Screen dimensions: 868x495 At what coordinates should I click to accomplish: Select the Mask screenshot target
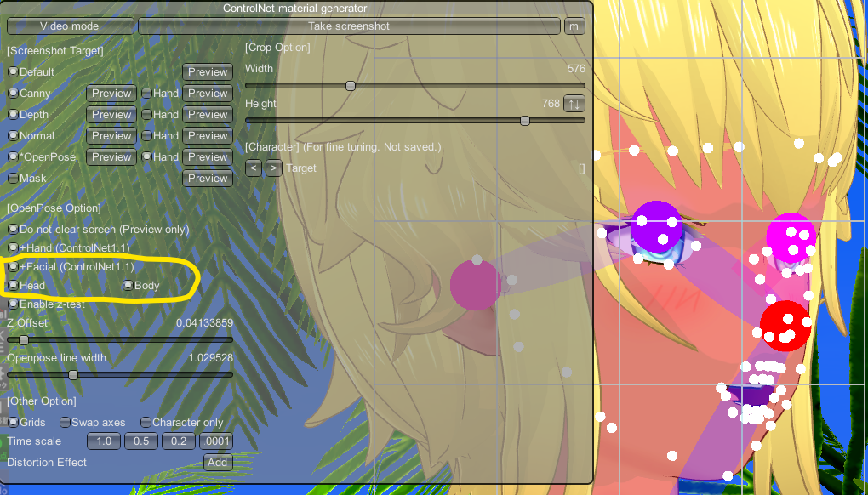click(13, 178)
